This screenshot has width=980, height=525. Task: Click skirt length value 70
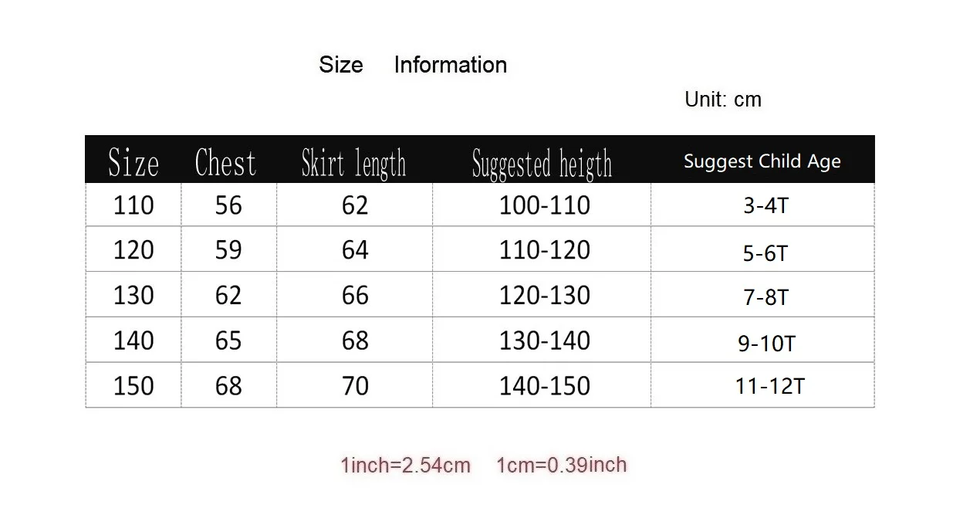[x=355, y=385]
